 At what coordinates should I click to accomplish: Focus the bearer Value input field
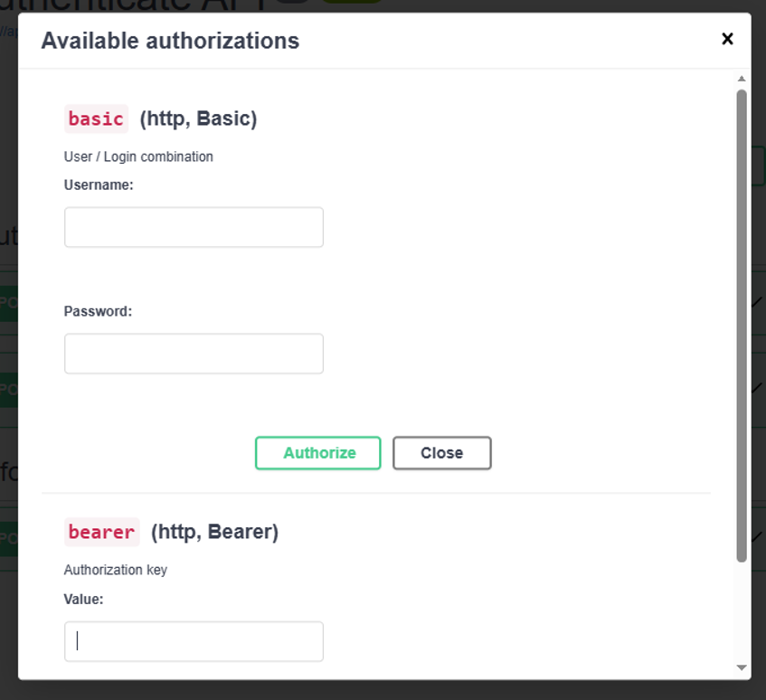tap(194, 641)
